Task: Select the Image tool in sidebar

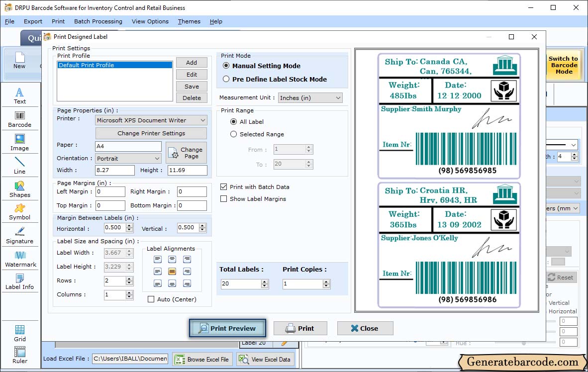Action: click(20, 143)
